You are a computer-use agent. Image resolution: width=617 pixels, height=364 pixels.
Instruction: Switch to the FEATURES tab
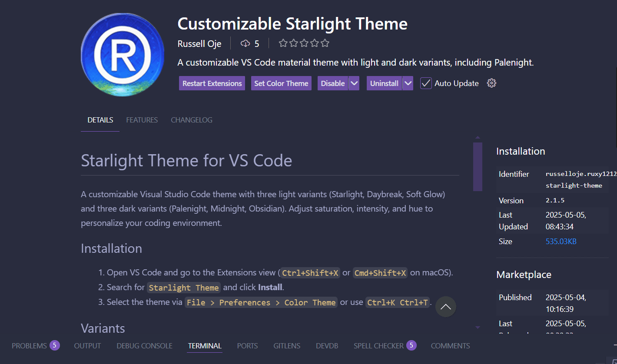click(x=142, y=120)
